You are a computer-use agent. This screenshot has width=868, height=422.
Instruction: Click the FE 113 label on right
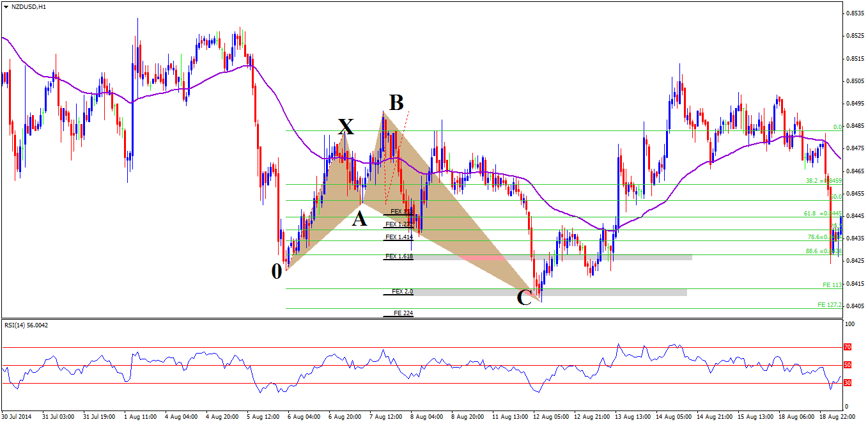pyautogui.click(x=832, y=285)
